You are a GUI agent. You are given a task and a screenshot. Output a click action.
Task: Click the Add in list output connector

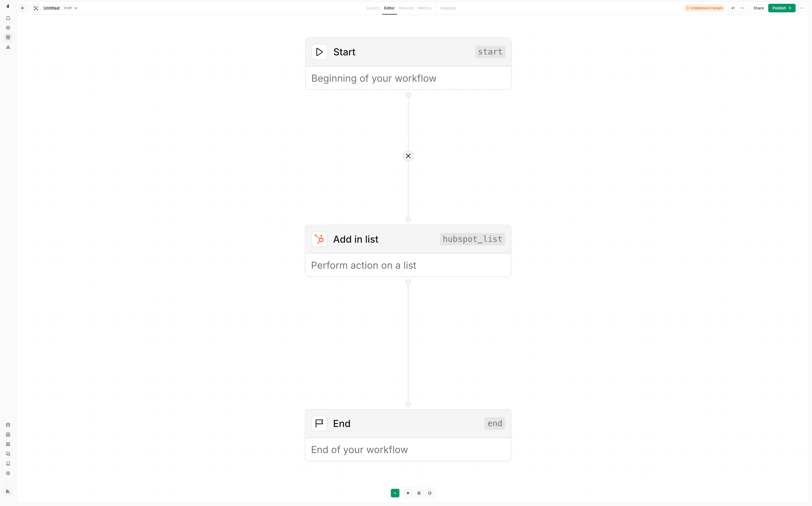[x=408, y=282]
